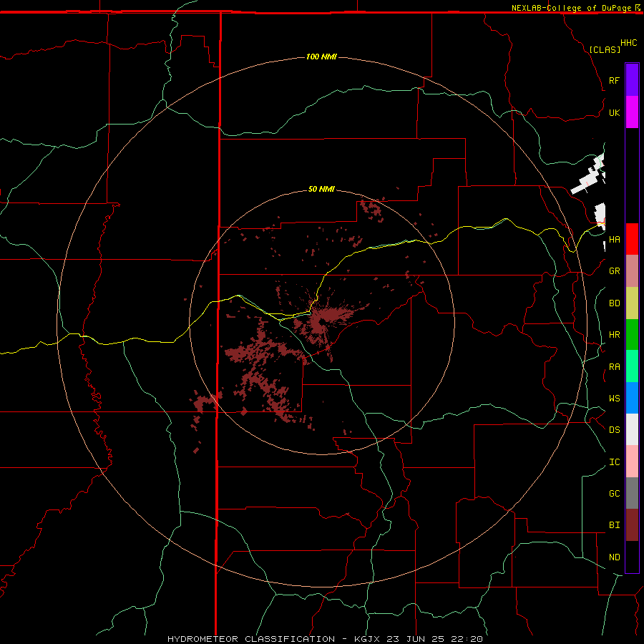Click the 'RA' legend label
Image resolution: width=644 pixels, height=644 pixels.
[614, 367]
